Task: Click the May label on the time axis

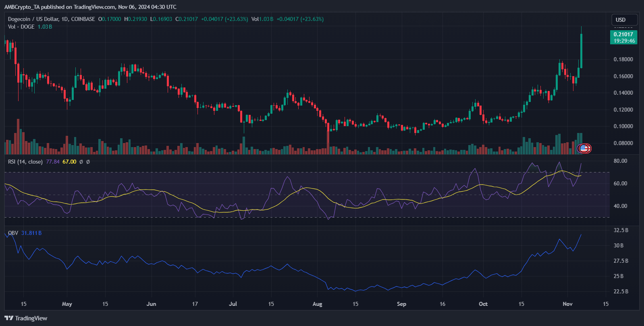Action: coord(67,304)
